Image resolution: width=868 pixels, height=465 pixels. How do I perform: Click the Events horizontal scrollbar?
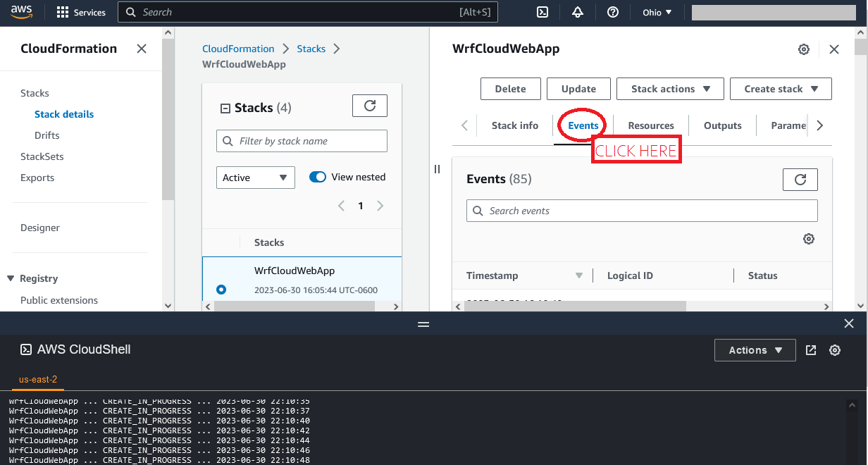[x=576, y=306]
